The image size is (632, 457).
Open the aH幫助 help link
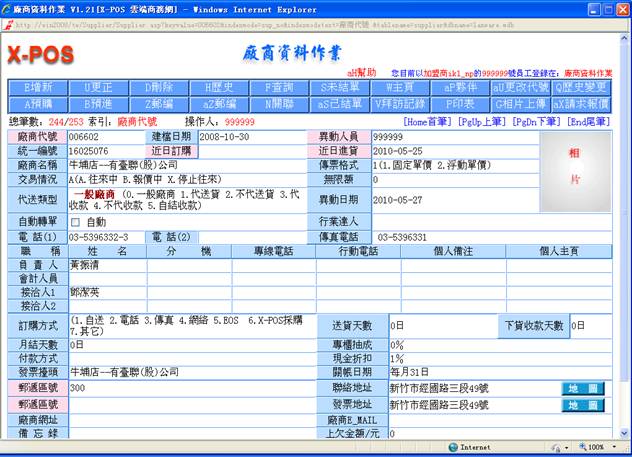click(362, 73)
